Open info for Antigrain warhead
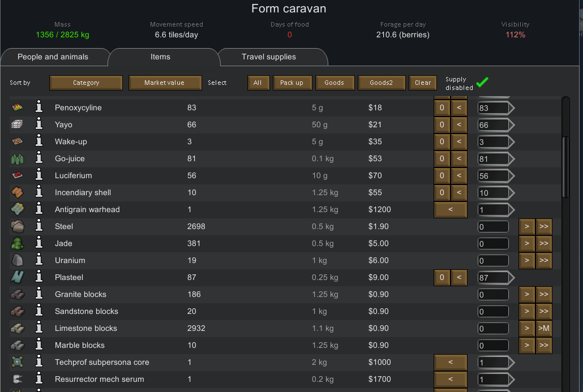The width and height of the screenshot is (583, 392). click(x=39, y=209)
